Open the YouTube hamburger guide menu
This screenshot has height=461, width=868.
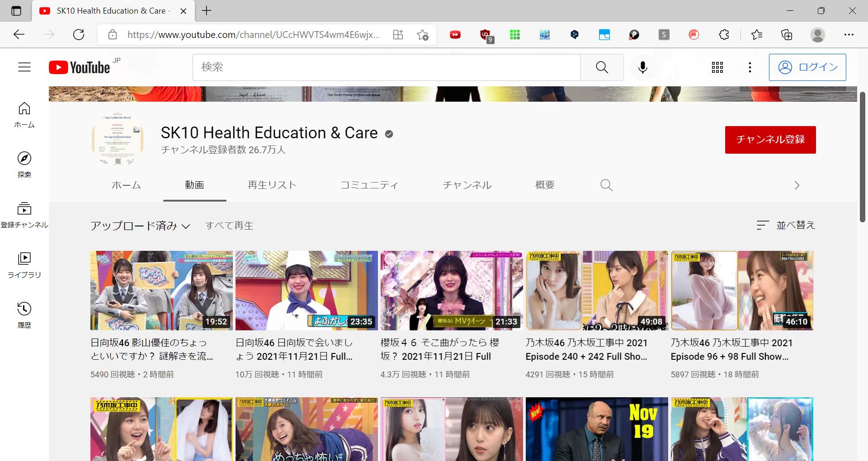[x=24, y=67]
